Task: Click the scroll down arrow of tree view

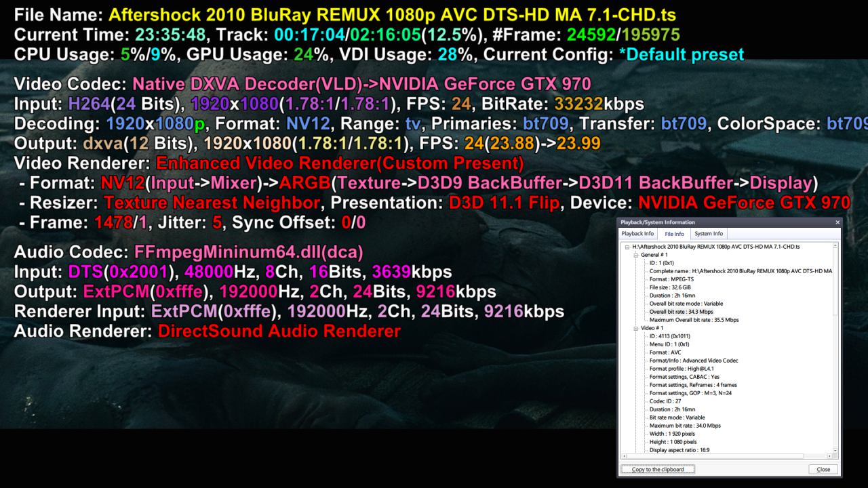Action: click(835, 450)
